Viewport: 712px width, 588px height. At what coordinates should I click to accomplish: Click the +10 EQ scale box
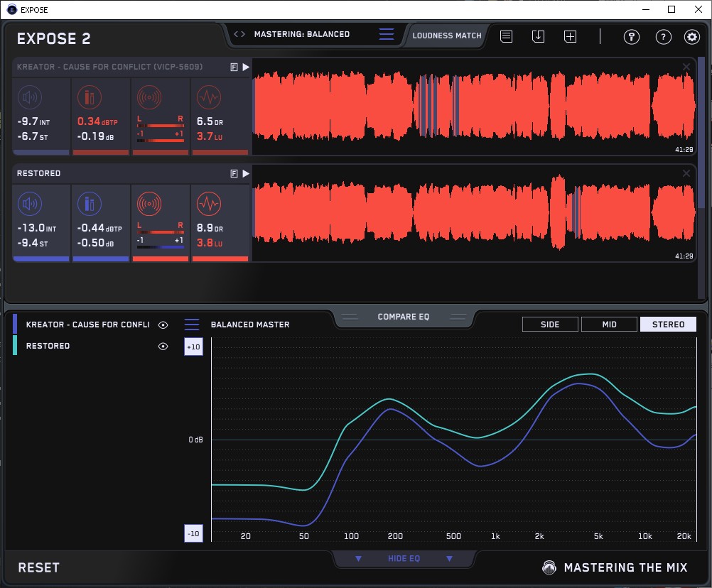193,347
